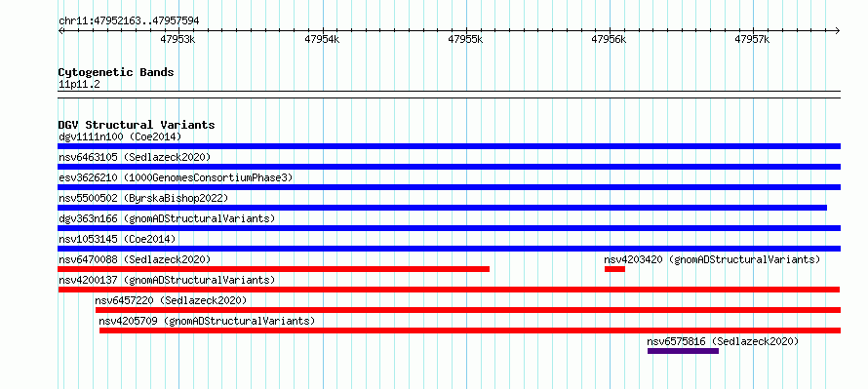The width and height of the screenshot is (868, 389).
Task: Click the chr11:47952163..47957594 region label
Action: 129,21
